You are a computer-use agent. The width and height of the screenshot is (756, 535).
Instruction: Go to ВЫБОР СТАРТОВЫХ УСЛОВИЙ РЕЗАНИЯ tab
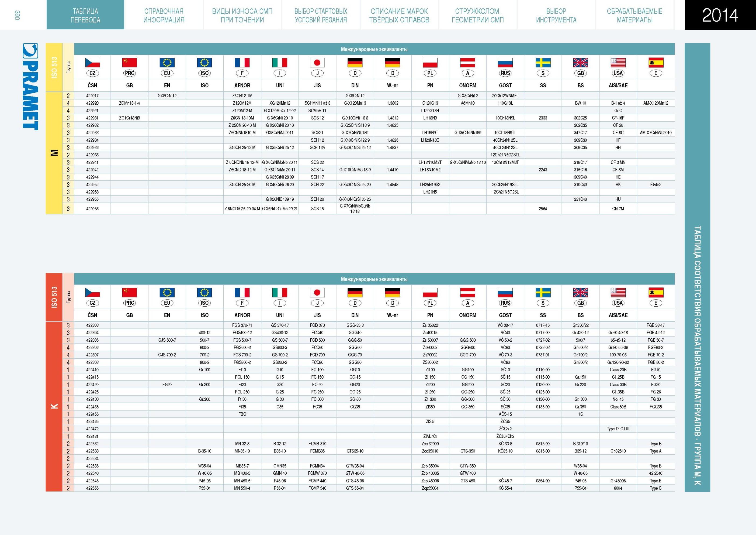(321, 15)
